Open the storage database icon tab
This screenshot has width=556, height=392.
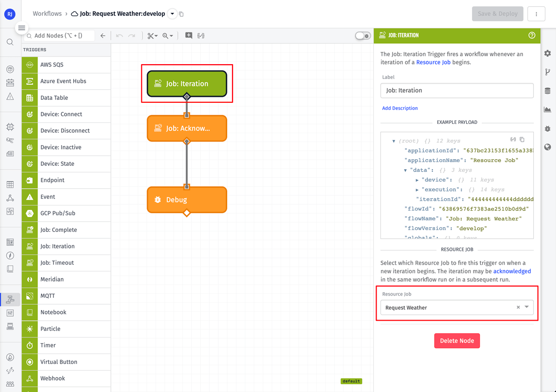[x=548, y=91]
